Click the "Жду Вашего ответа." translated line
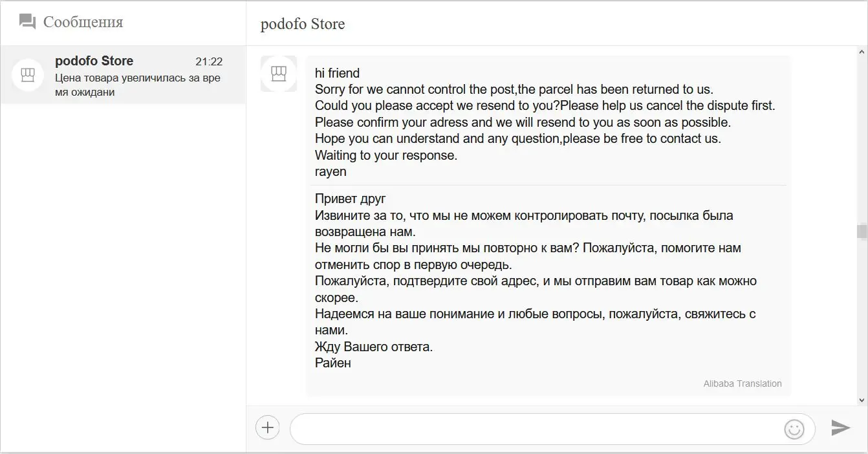 [374, 347]
